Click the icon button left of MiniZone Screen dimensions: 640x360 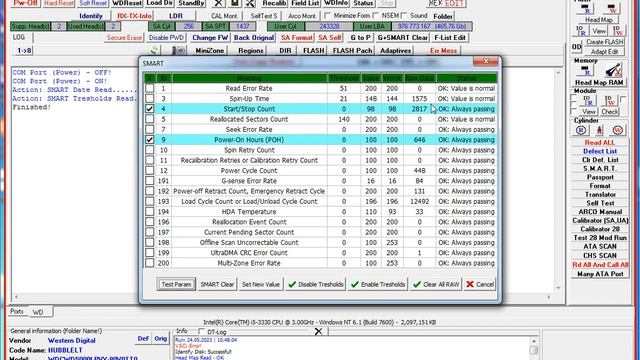[x=178, y=51]
